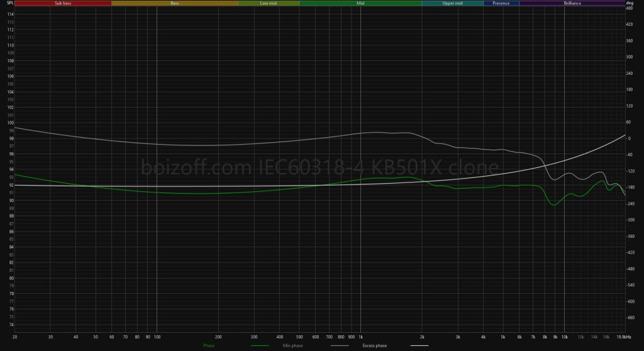Select the blue Presence band
This screenshot has width=644, height=351.
(x=501, y=3)
